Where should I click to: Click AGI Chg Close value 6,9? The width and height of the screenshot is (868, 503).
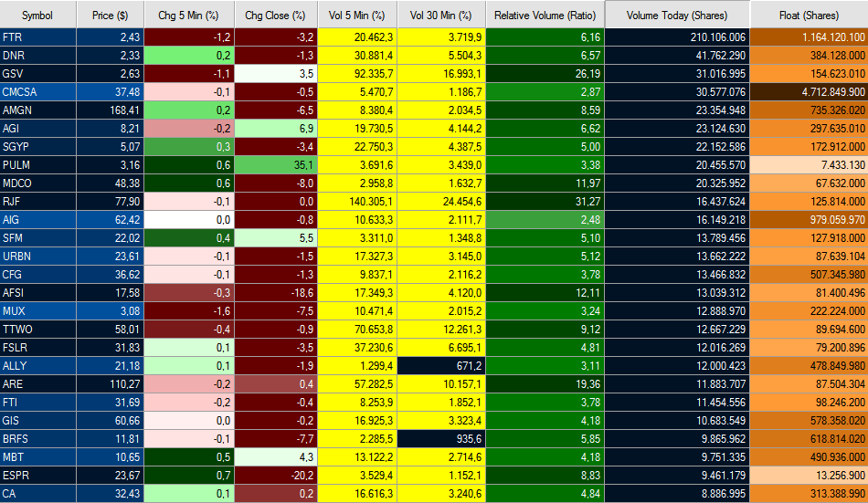pyautogui.click(x=276, y=129)
